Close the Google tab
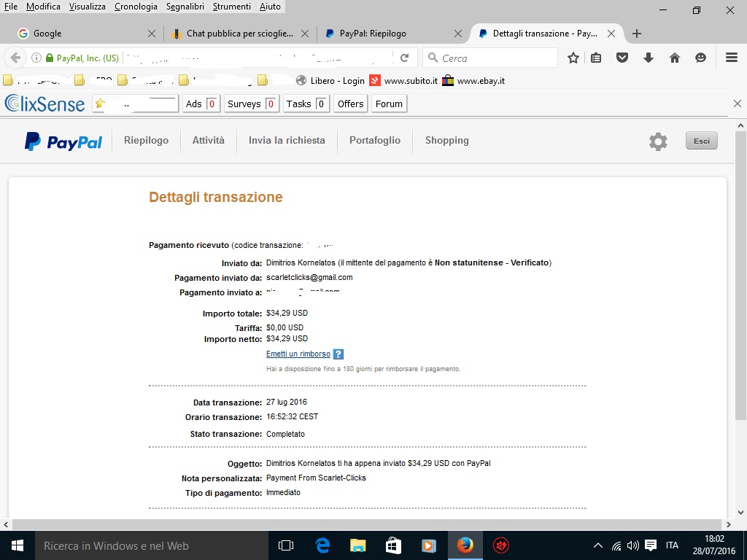The image size is (747, 560). [152, 34]
